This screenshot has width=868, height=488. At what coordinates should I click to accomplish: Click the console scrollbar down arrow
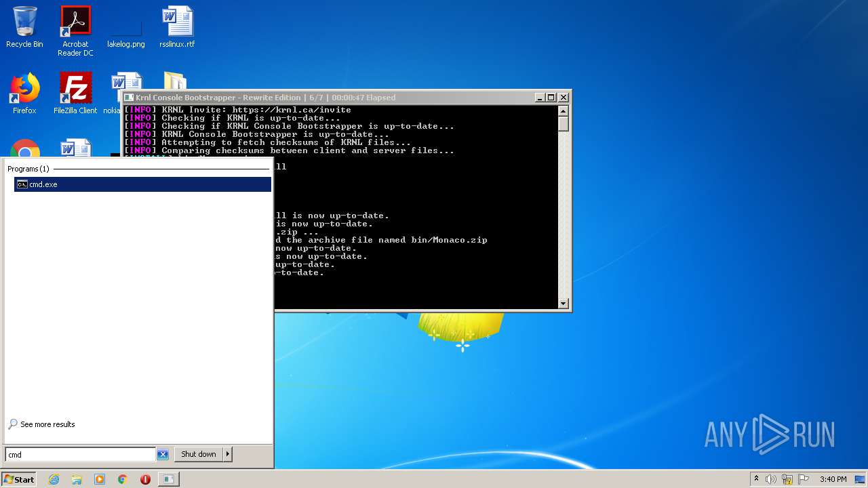(563, 304)
